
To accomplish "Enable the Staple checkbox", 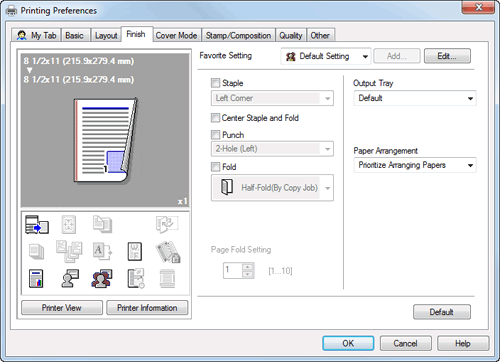I will tap(216, 83).
